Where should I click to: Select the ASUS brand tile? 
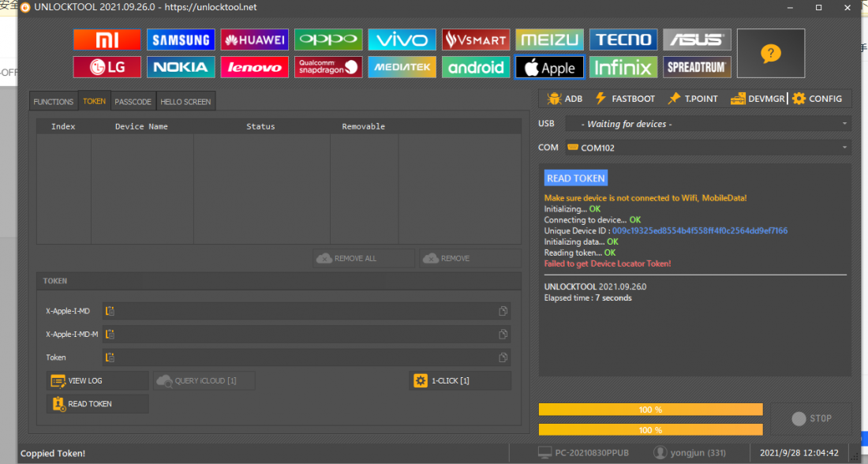(x=697, y=40)
